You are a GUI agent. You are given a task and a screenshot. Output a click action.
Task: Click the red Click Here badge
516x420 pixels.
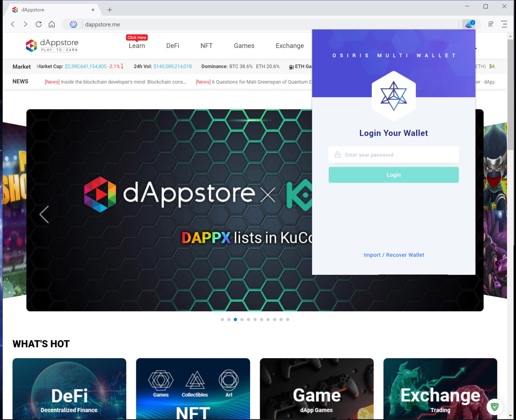pyautogui.click(x=137, y=38)
